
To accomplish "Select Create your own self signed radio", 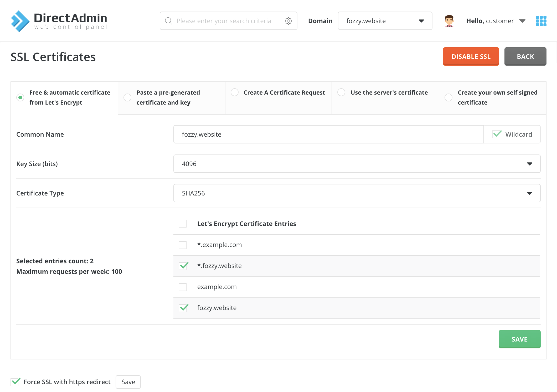I will pos(448,97).
